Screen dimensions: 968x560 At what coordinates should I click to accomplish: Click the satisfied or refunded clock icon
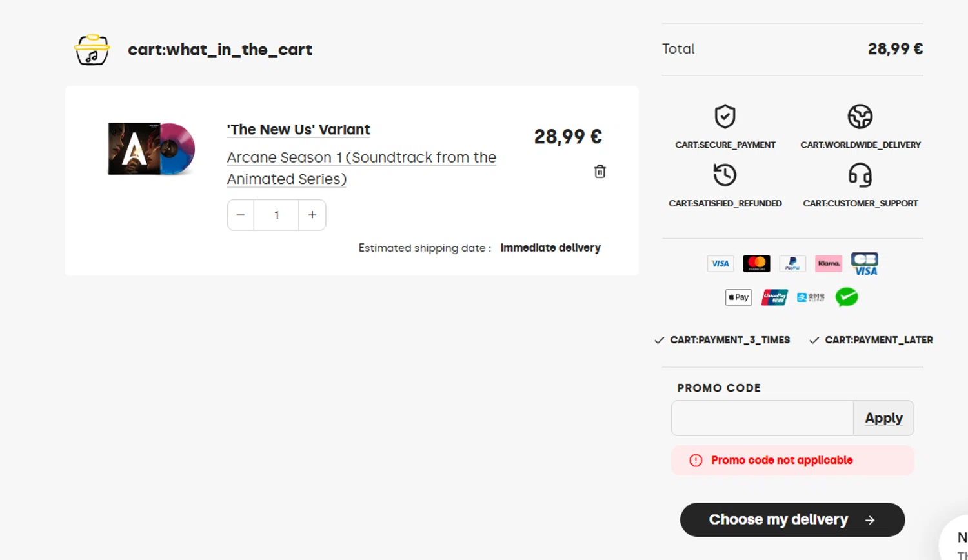point(725,175)
